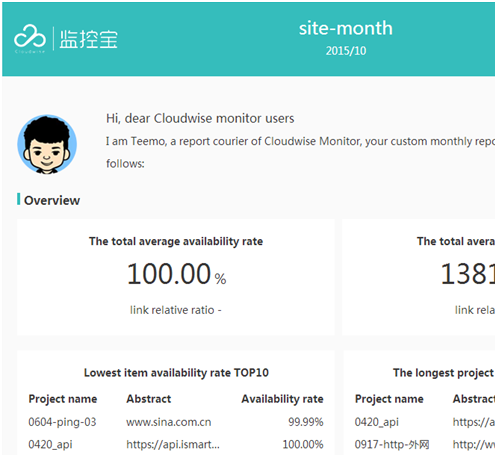Click the site-month report title
Image resolution: width=497 pixels, height=457 pixels.
(346, 28)
